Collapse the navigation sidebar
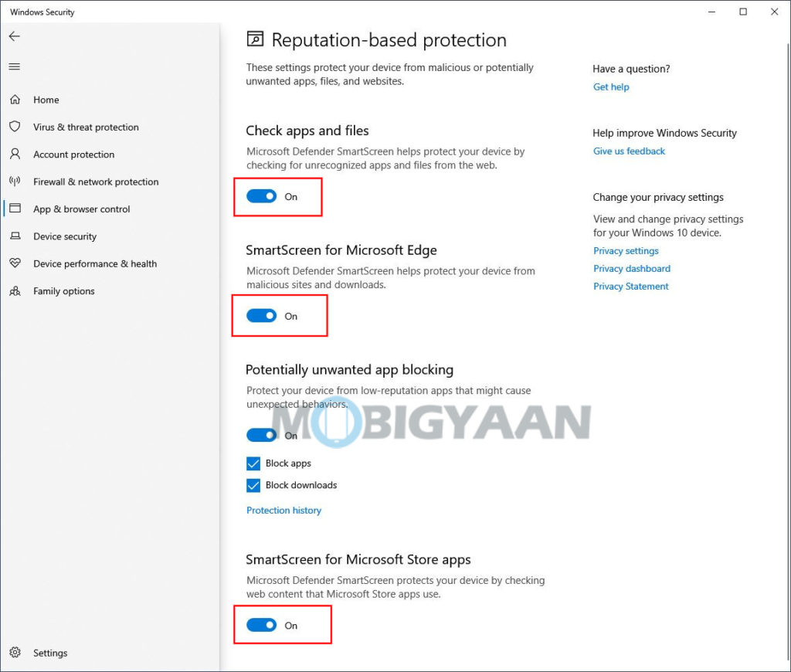This screenshot has height=672, width=791. point(14,66)
